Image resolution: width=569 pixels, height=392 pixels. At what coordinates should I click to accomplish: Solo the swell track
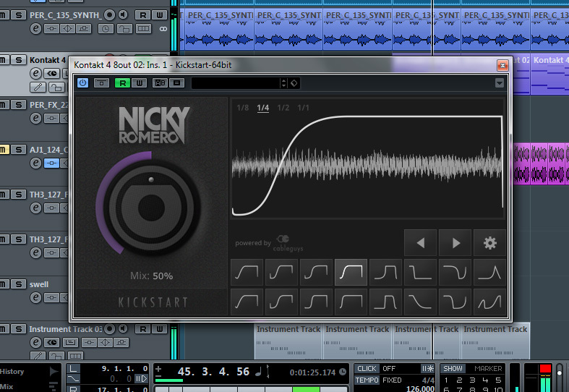[x=19, y=284]
